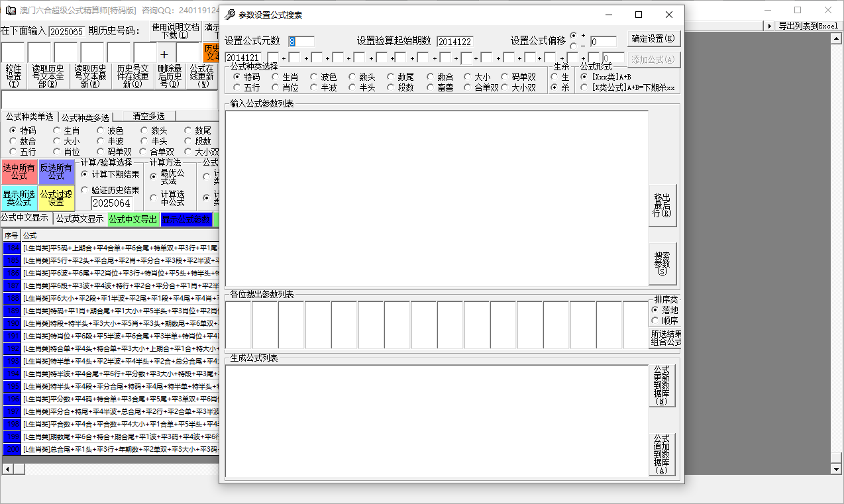Image resolution: width=844 pixels, height=504 pixels.
Task: Select 顺序 sorting option
Action: [655, 321]
